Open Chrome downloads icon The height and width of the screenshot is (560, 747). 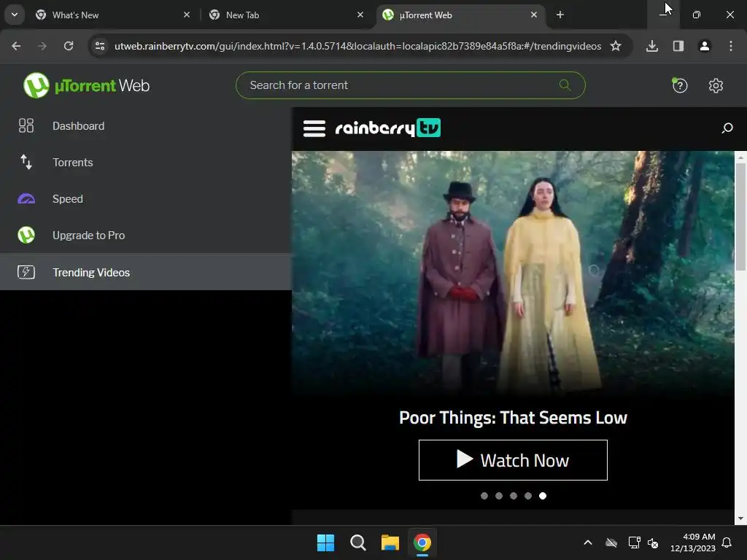[x=652, y=46]
